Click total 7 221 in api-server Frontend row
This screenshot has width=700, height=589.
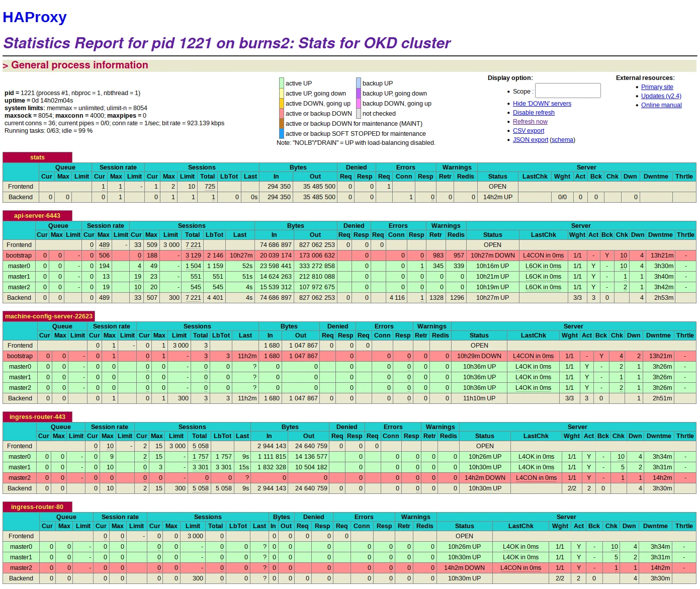coord(193,245)
